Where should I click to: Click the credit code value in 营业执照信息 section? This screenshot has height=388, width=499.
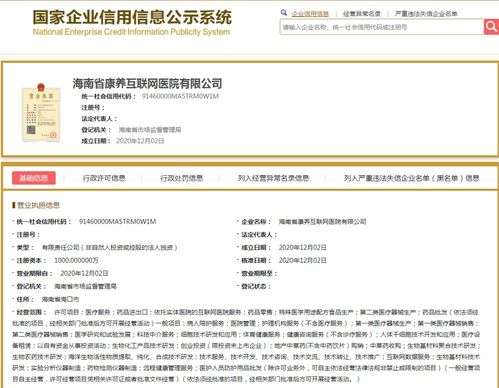coord(117,222)
